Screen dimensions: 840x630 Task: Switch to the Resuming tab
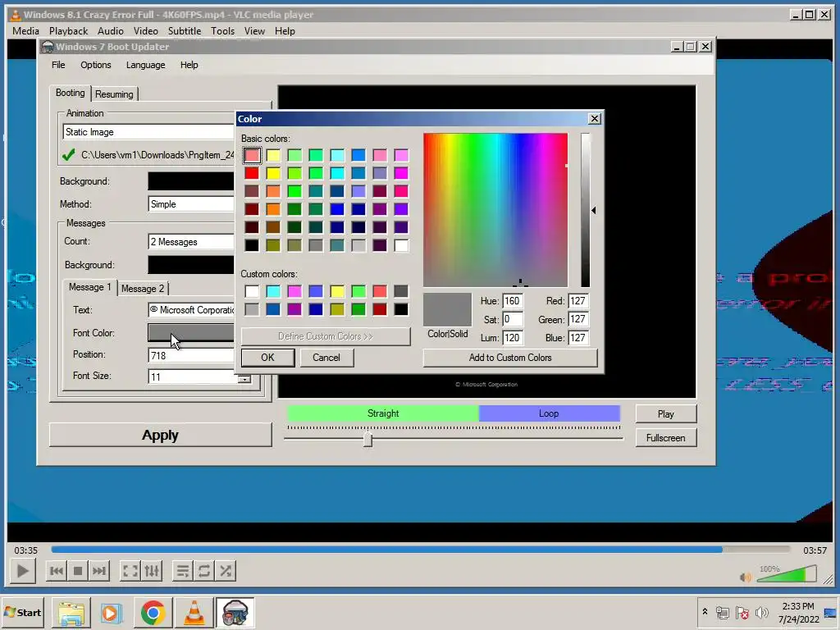(x=114, y=94)
